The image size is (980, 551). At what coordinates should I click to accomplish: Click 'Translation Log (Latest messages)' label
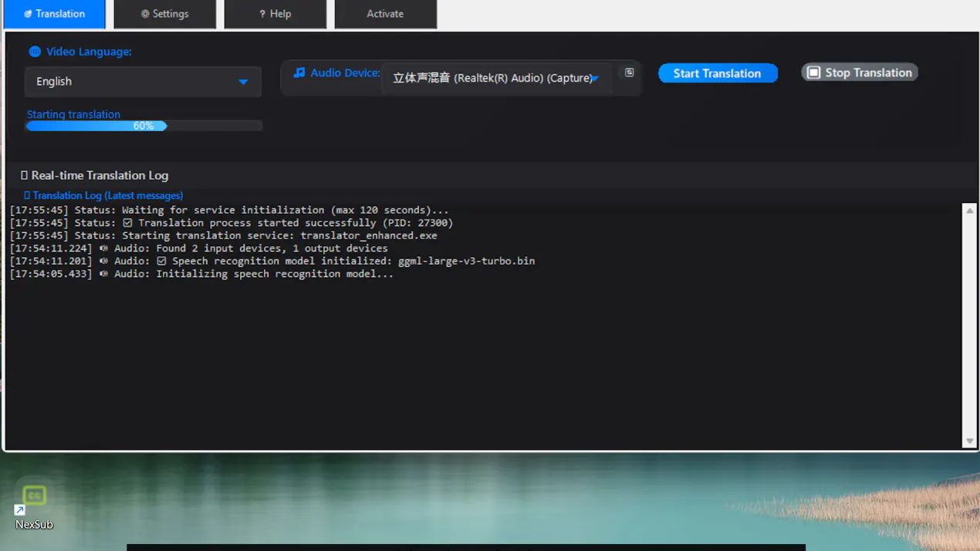coord(108,196)
